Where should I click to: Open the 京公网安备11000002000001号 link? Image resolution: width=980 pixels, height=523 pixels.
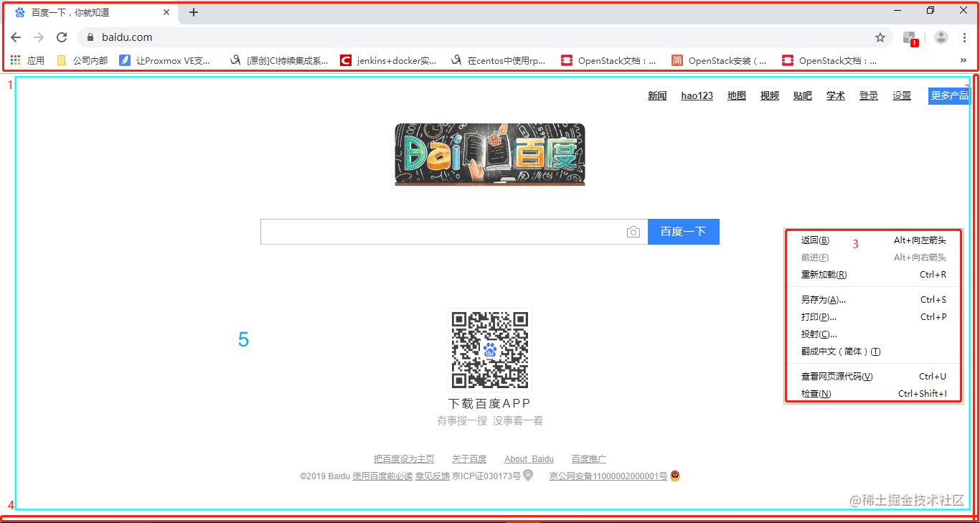coord(608,476)
